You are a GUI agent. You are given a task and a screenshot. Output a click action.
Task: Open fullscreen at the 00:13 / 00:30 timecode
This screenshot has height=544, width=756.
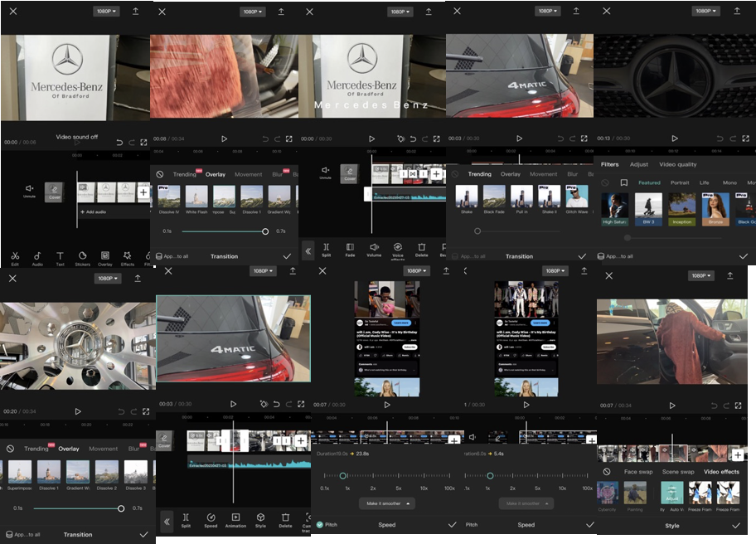pyautogui.click(x=745, y=138)
